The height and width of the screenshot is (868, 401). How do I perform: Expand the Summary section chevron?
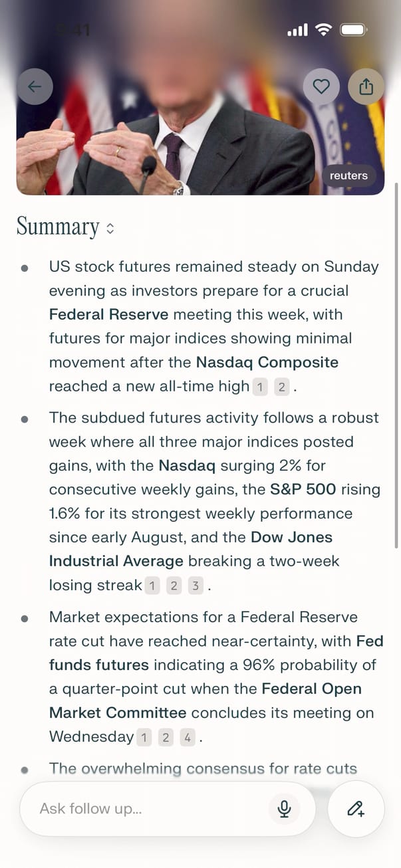point(110,228)
